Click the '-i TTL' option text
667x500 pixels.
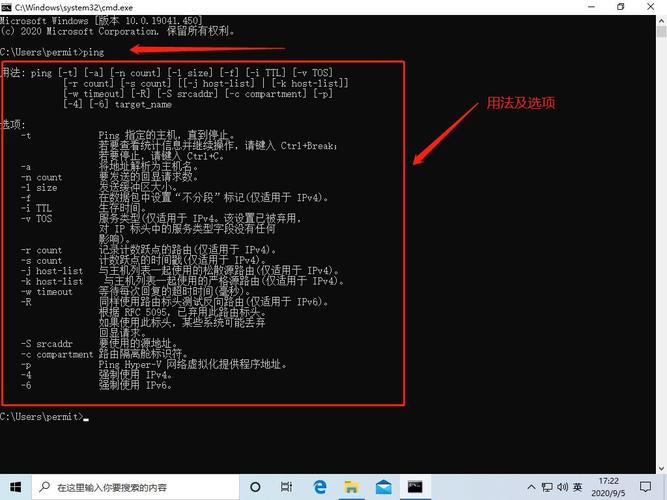[37, 208]
